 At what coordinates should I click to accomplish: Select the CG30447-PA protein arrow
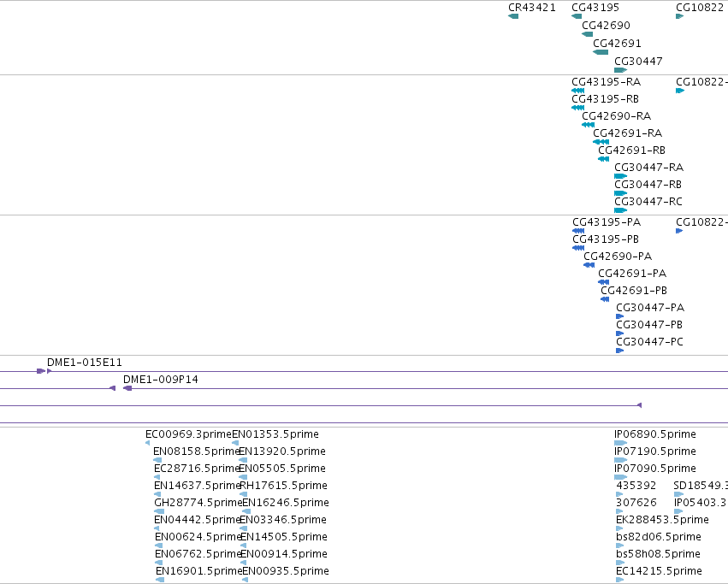pos(620,316)
